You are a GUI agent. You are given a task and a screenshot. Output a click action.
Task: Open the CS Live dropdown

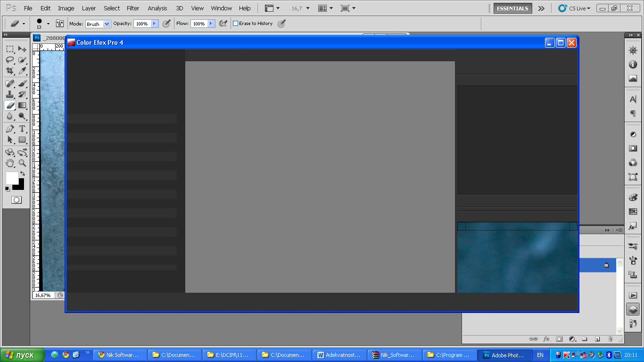pos(574,8)
